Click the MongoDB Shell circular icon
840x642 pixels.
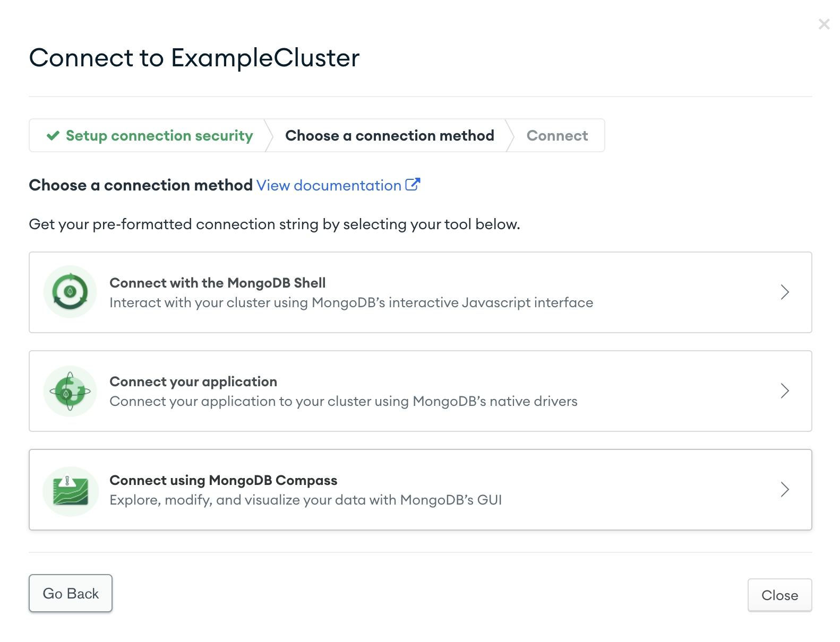[70, 292]
